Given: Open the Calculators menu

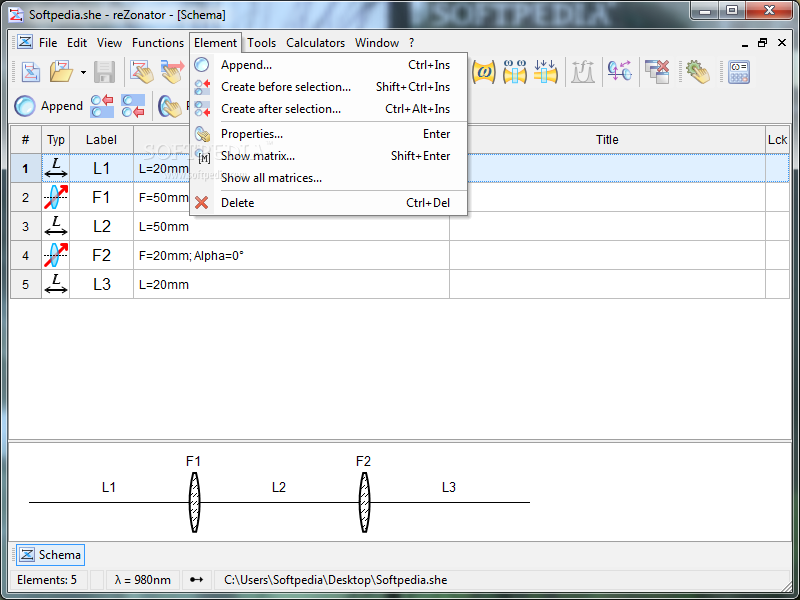Looking at the screenshot, I should tap(315, 43).
